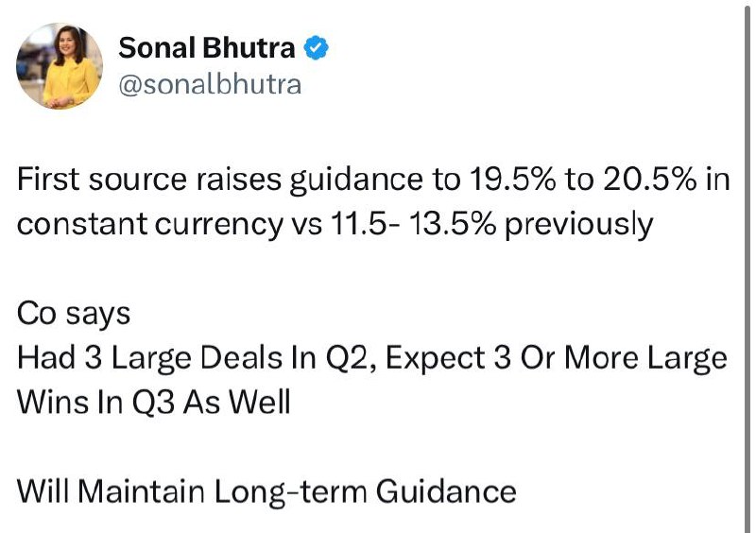Click the word "previously" in the tweet
This screenshot has width=756, height=533.
point(579,226)
